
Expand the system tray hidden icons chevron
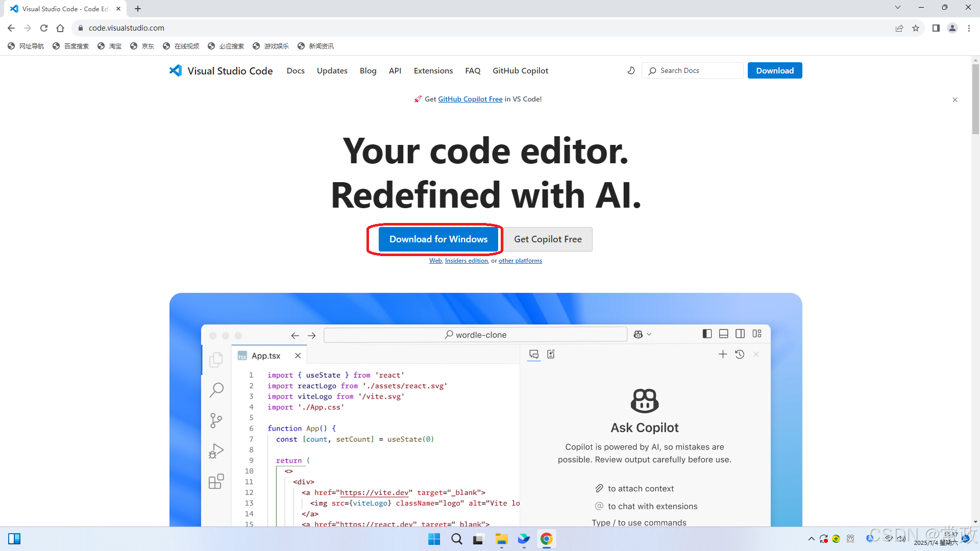click(x=812, y=539)
